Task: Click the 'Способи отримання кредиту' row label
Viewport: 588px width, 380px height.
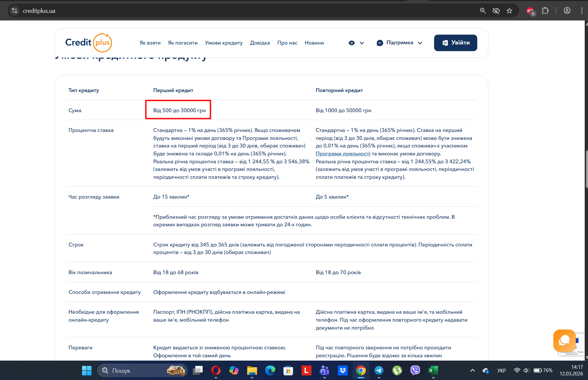Action: point(104,292)
